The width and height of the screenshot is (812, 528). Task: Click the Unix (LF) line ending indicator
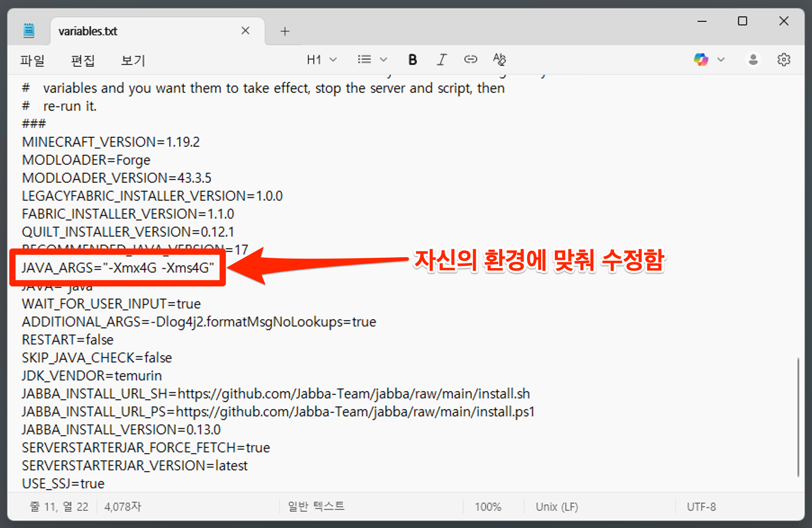pyautogui.click(x=557, y=507)
